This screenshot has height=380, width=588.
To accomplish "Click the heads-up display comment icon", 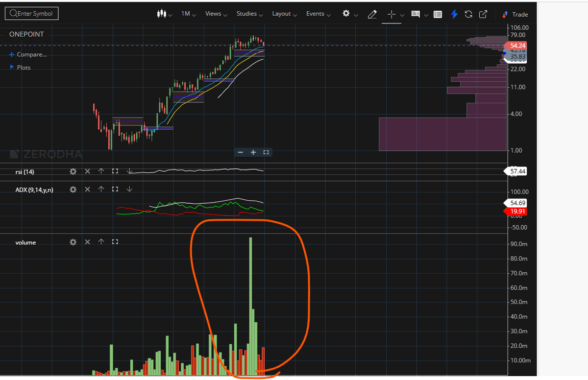I will pyautogui.click(x=416, y=14).
